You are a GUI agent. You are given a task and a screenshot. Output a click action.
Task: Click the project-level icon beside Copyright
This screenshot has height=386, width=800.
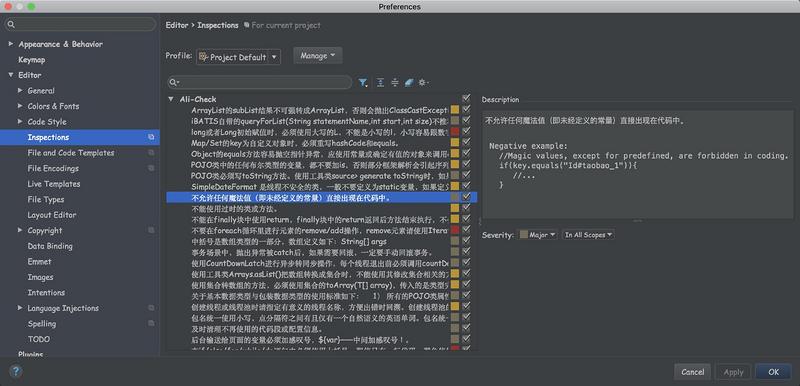[151, 230]
